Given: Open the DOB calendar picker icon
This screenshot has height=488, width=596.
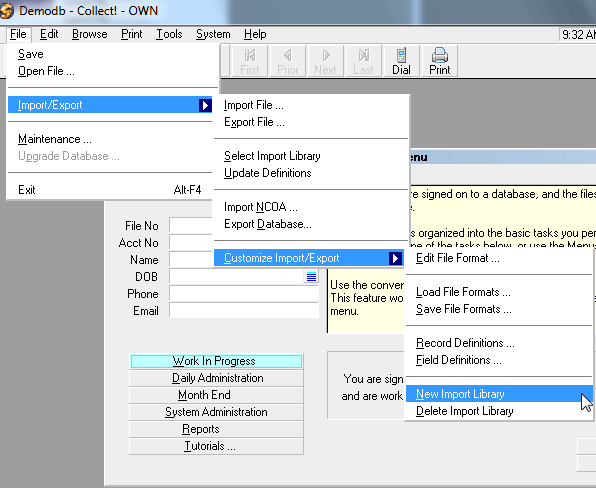Looking at the screenshot, I should point(311,276).
